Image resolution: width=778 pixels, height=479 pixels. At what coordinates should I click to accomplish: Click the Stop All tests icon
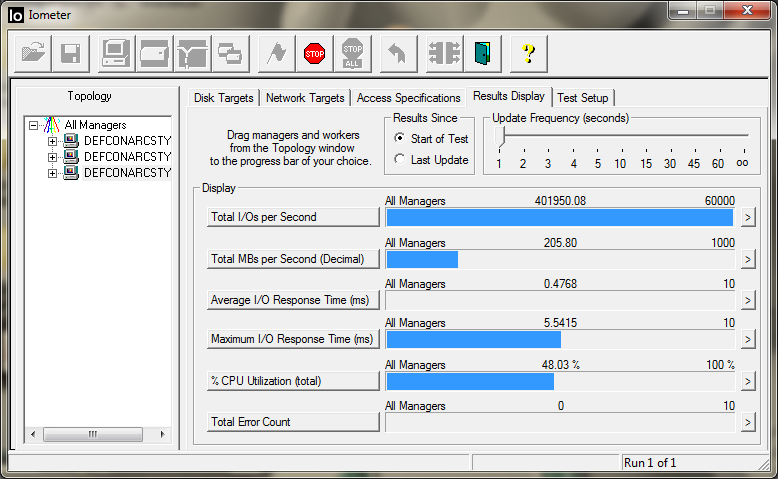coord(352,53)
